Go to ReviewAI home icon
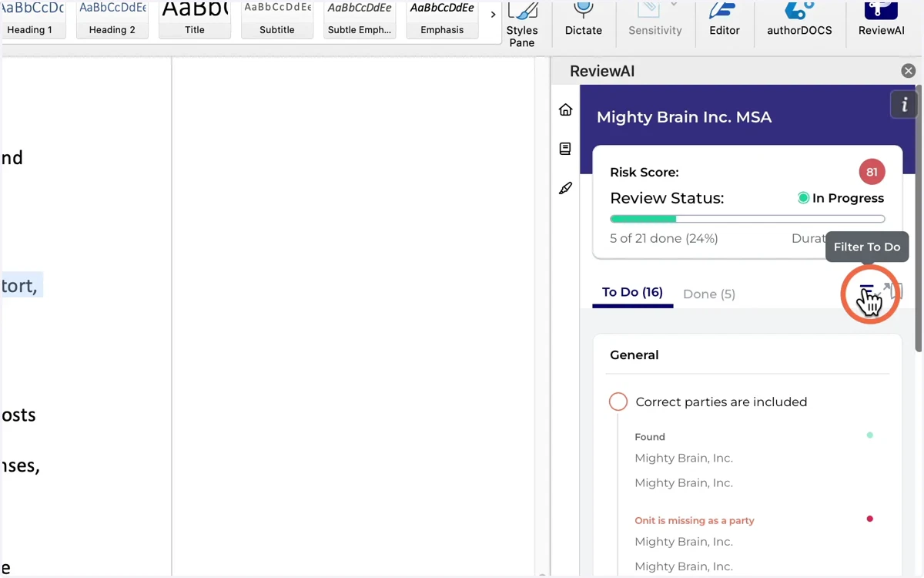924x578 pixels. coord(566,109)
